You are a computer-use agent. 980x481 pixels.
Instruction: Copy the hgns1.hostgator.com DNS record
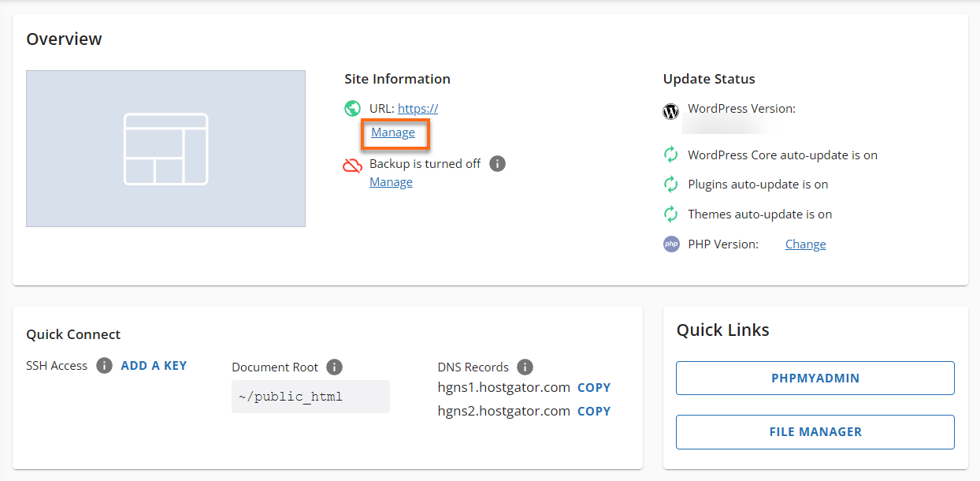[594, 387]
